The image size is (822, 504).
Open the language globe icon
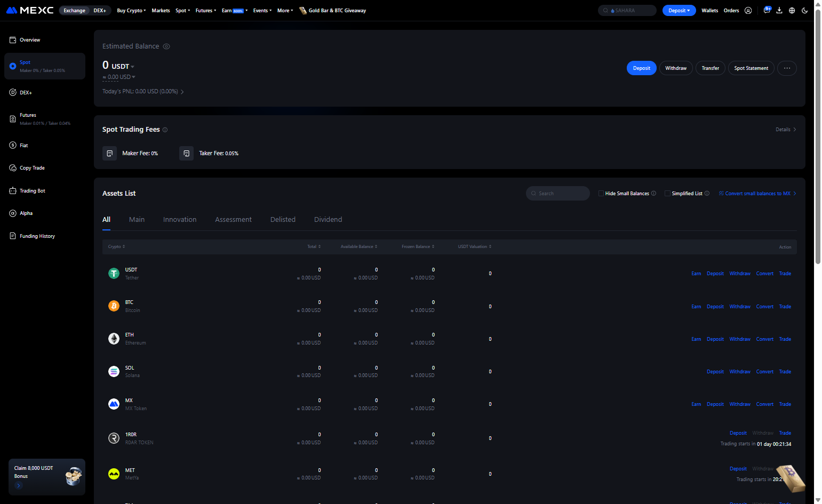tap(792, 11)
